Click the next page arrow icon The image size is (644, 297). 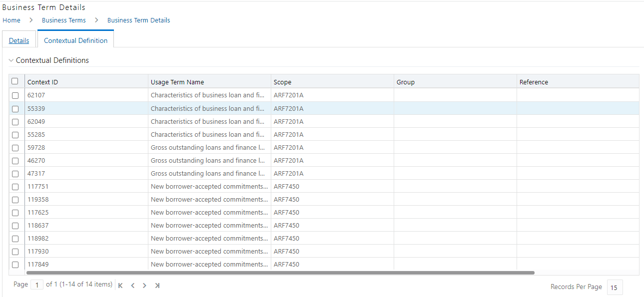click(x=144, y=285)
